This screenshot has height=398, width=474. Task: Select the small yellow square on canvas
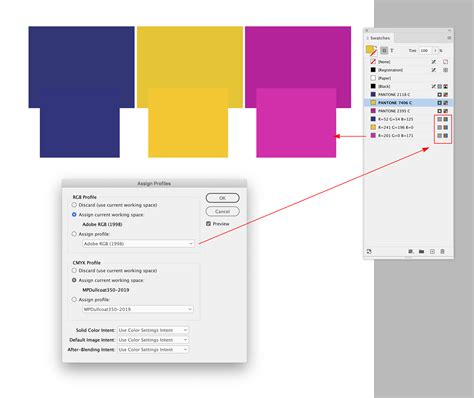[x=188, y=123]
